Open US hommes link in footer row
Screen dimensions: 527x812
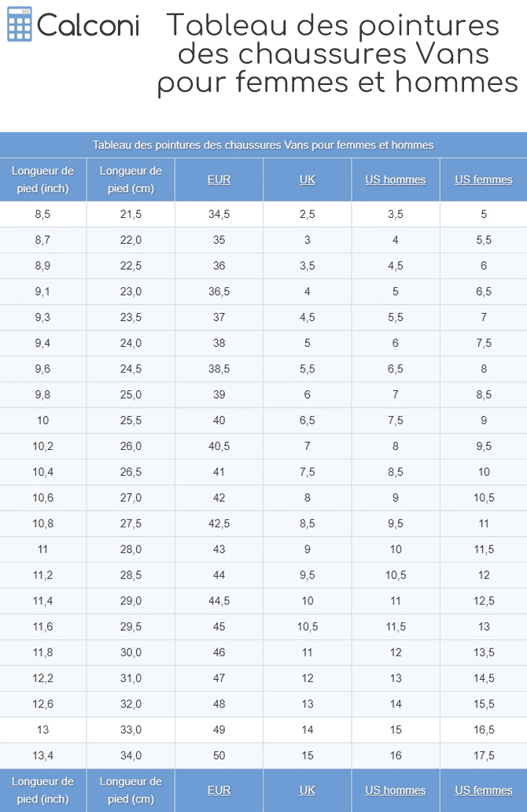pyautogui.click(x=395, y=790)
